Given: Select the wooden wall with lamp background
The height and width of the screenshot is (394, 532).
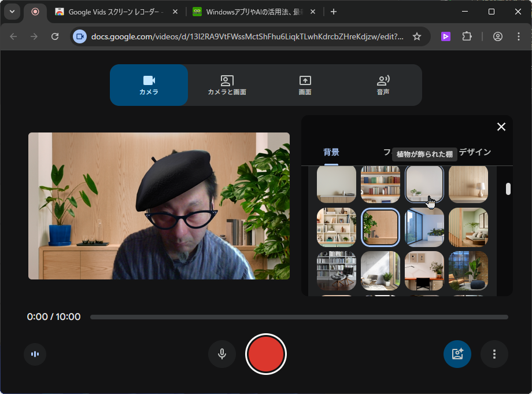Looking at the screenshot, I should (468, 185).
